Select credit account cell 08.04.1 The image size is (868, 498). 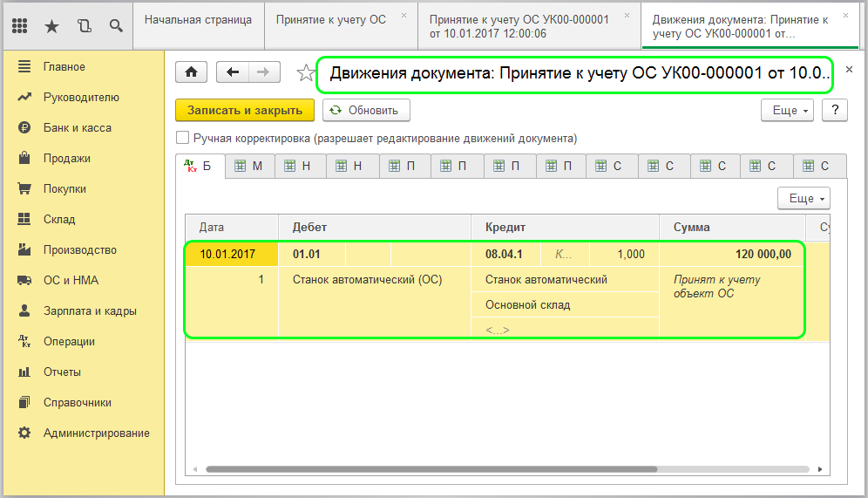(x=505, y=254)
